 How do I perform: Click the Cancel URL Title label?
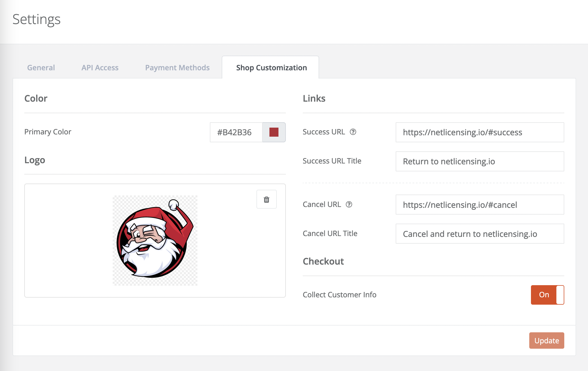click(x=330, y=233)
